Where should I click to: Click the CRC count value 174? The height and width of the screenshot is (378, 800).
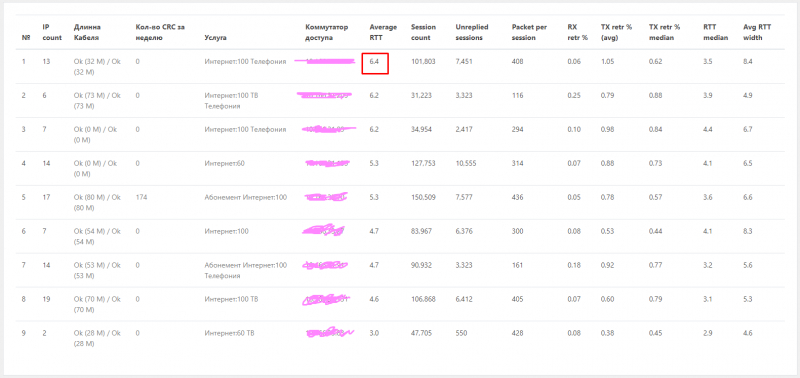141,197
